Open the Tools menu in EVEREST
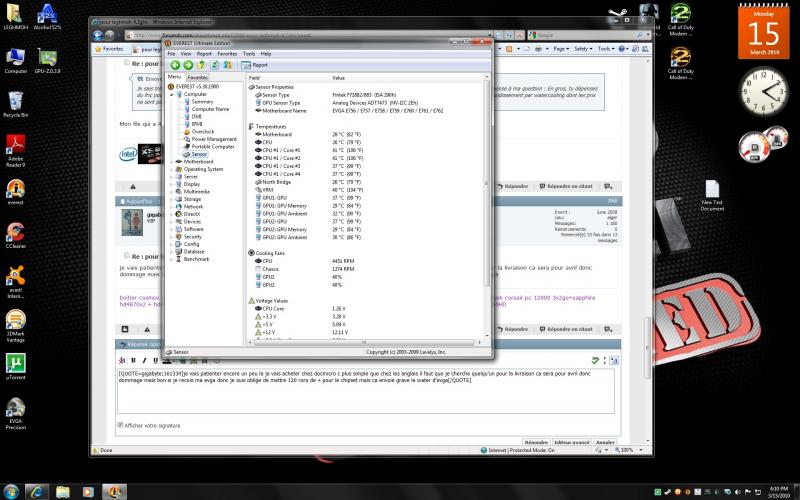The image size is (800, 500). (248, 52)
